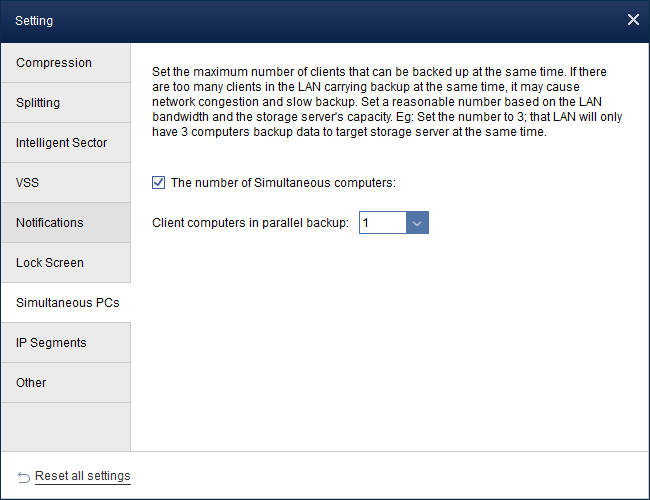This screenshot has width=650, height=500.
Task: Switch to the Splitting tab
Action: pyautogui.click(x=65, y=103)
